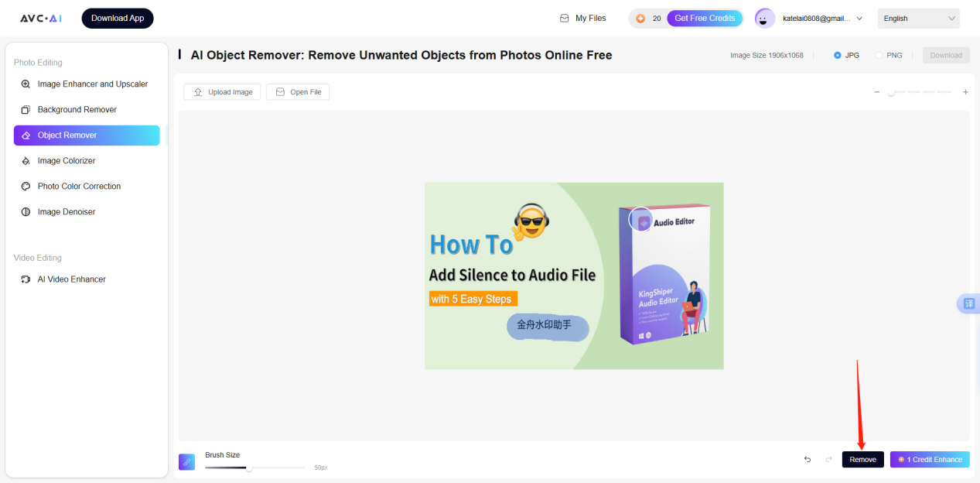
Task: Click the 20 credits count
Action: 657,19
